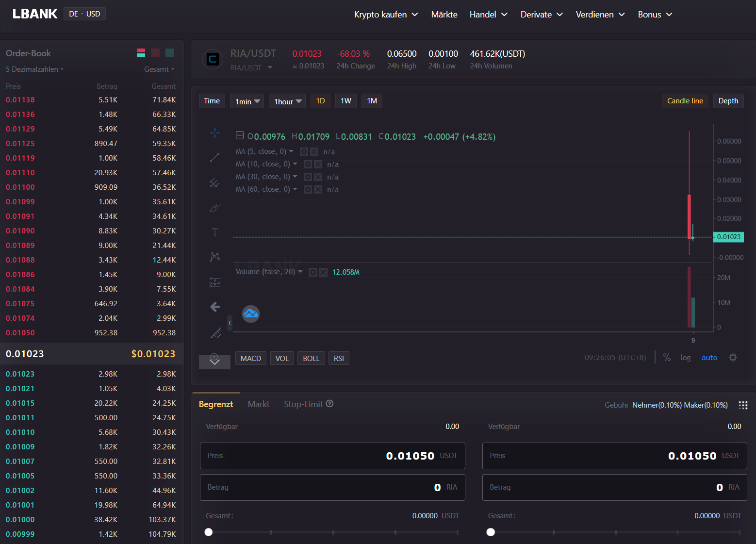Switch to the Markt order tab
Image resolution: width=756 pixels, height=544 pixels.
259,404
